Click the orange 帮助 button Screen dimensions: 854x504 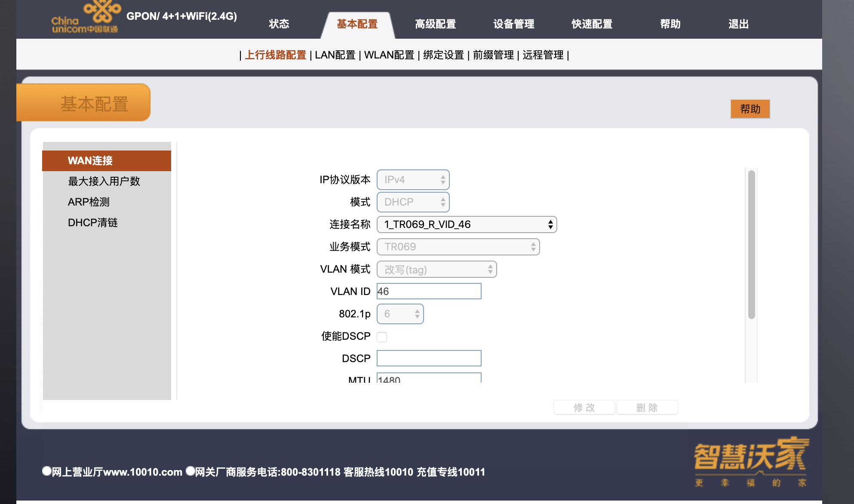click(x=750, y=109)
